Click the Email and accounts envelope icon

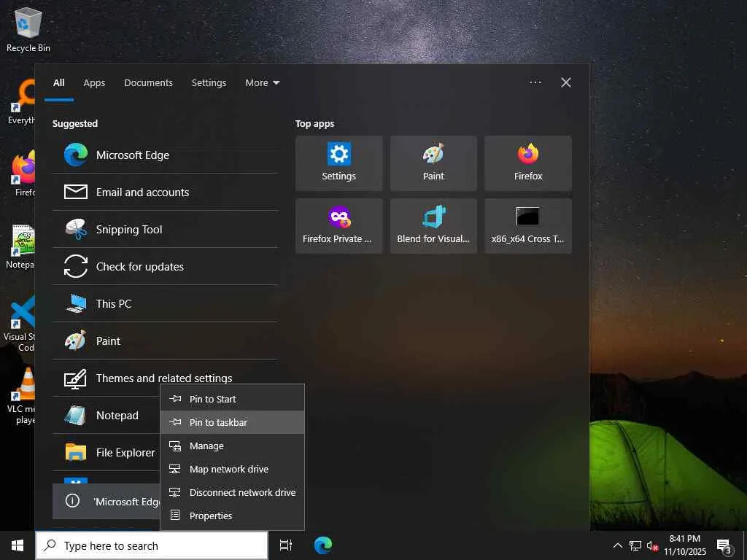click(x=76, y=192)
